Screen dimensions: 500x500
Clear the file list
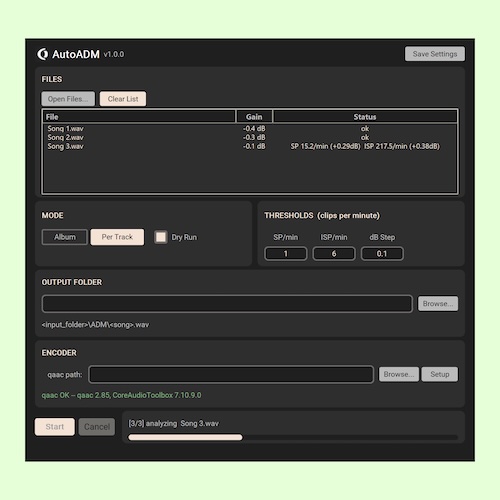(123, 99)
